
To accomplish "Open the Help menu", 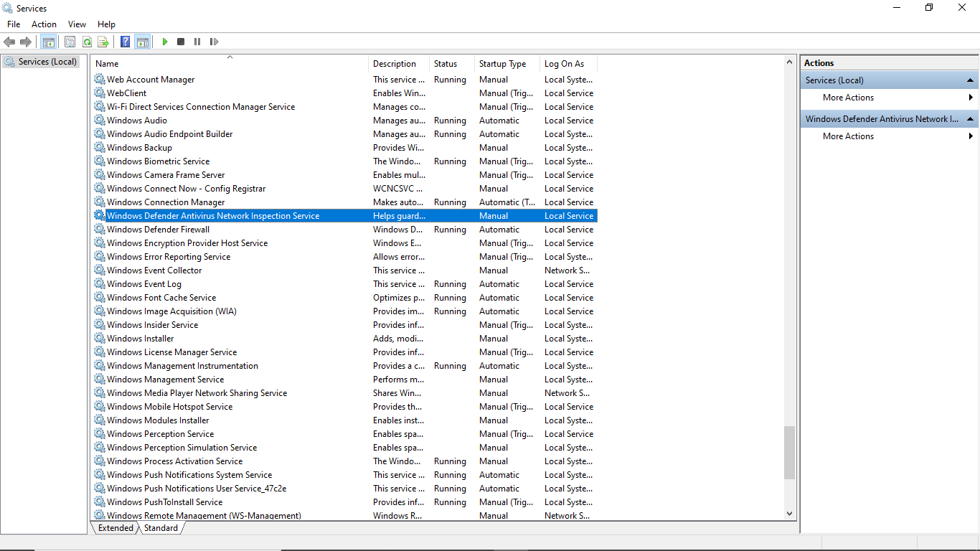I will point(106,24).
